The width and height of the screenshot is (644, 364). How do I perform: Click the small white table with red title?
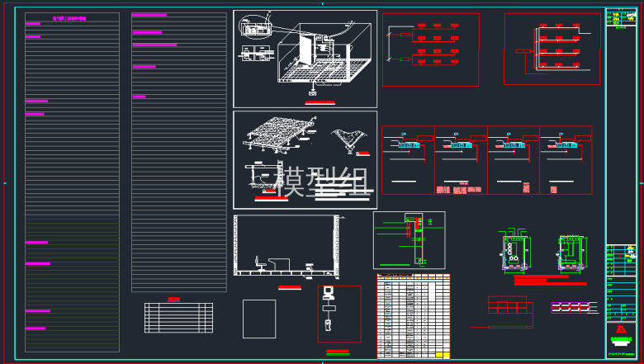coord(178,317)
